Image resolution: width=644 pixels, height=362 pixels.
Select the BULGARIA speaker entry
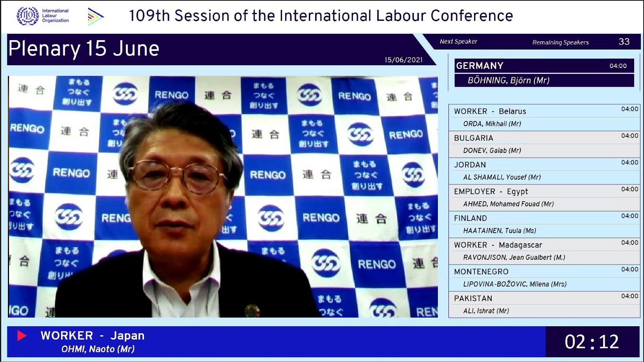[x=544, y=144]
